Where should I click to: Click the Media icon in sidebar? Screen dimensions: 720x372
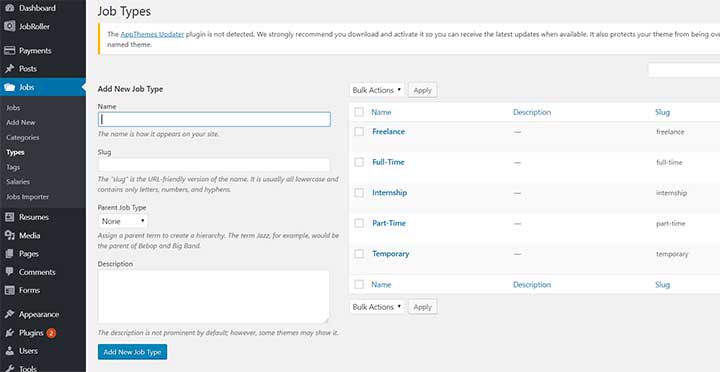9,235
